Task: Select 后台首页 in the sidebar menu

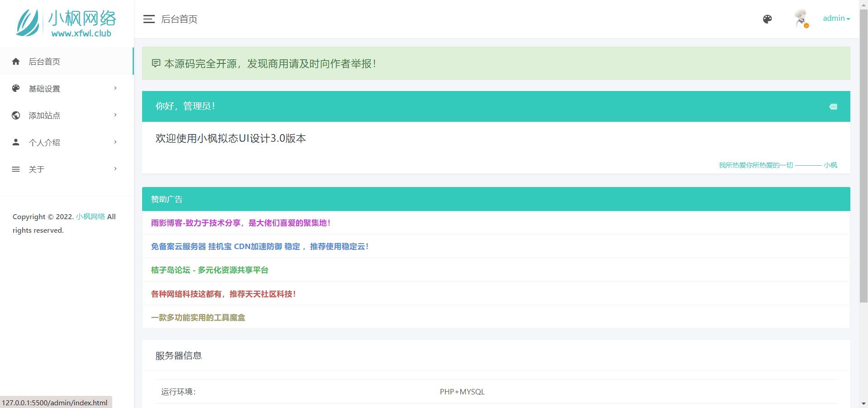Action: pos(44,62)
